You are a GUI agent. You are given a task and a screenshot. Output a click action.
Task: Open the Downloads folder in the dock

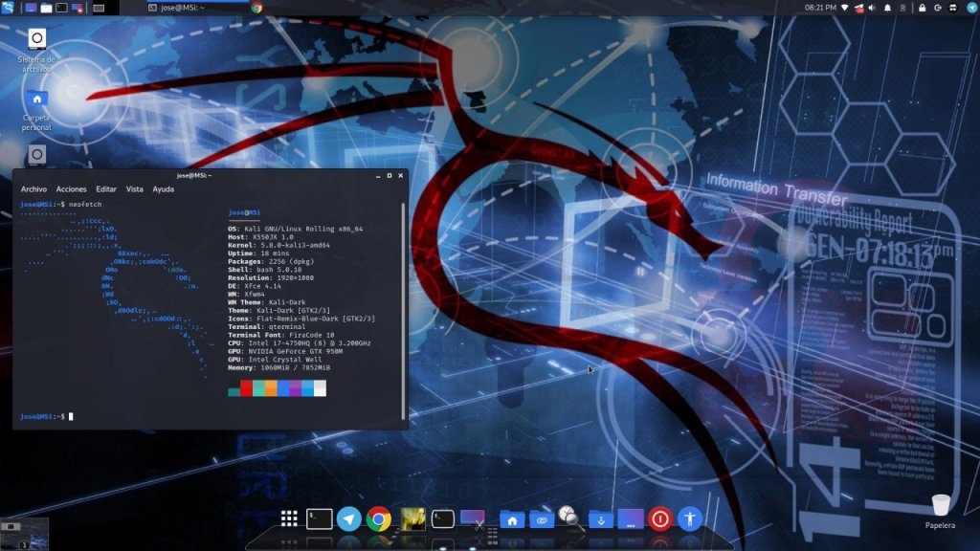tap(600, 518)
